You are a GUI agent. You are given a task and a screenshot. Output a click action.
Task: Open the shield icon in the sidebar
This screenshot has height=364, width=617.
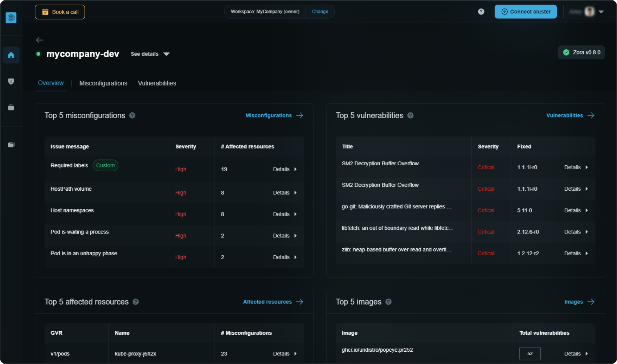[11, 81]
